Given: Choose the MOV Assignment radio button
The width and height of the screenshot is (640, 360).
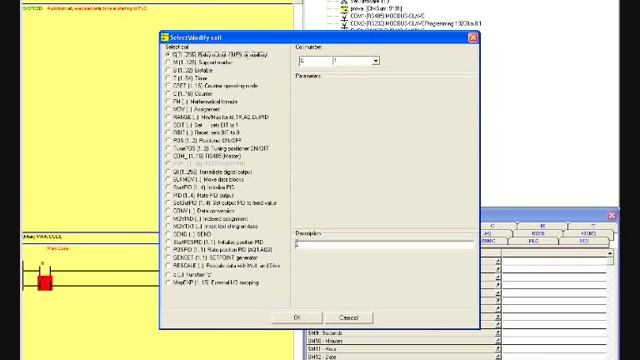Looking at the screenshot, I should 168,109.
